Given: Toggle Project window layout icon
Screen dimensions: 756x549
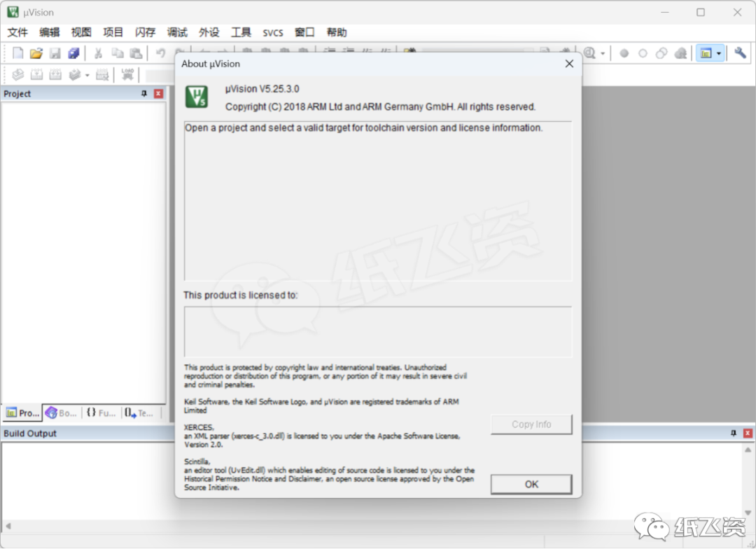Looking at the screenshot, I should [x=706, y=53].
